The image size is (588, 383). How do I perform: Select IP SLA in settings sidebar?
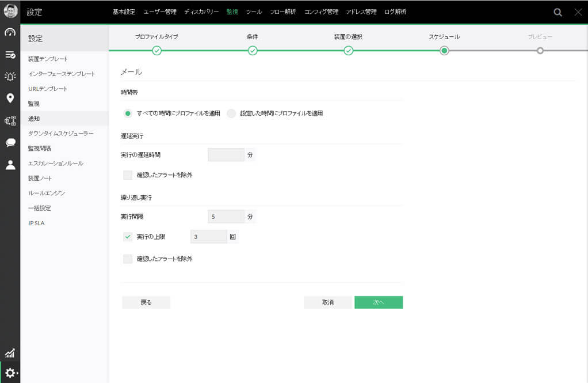pyautogui.click(x=36, y=223)
